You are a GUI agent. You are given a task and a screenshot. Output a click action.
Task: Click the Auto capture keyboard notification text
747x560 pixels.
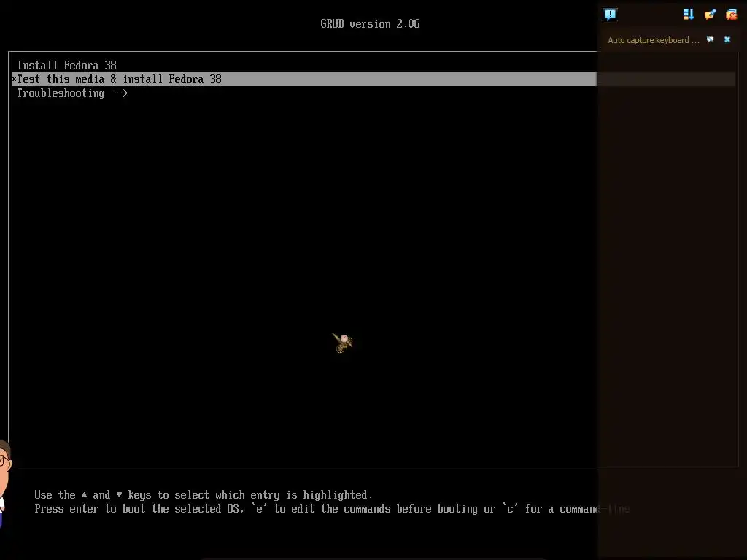[x=654, y=40]
